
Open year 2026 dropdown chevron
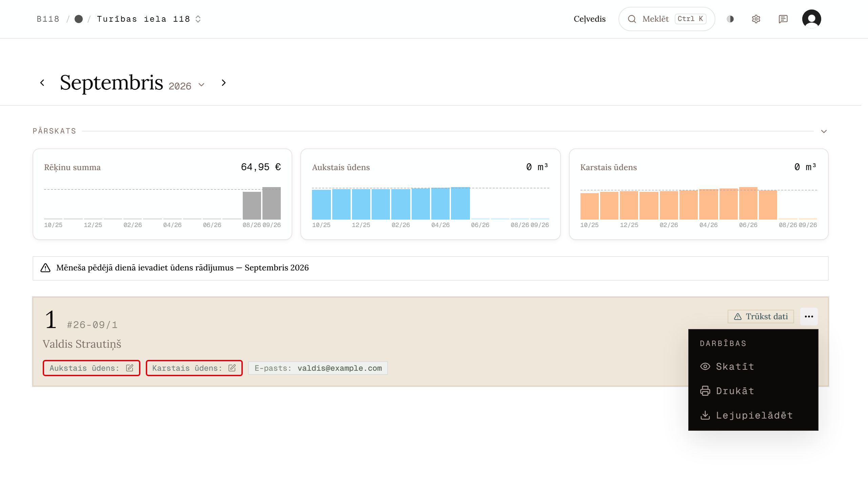coord(201,85)
